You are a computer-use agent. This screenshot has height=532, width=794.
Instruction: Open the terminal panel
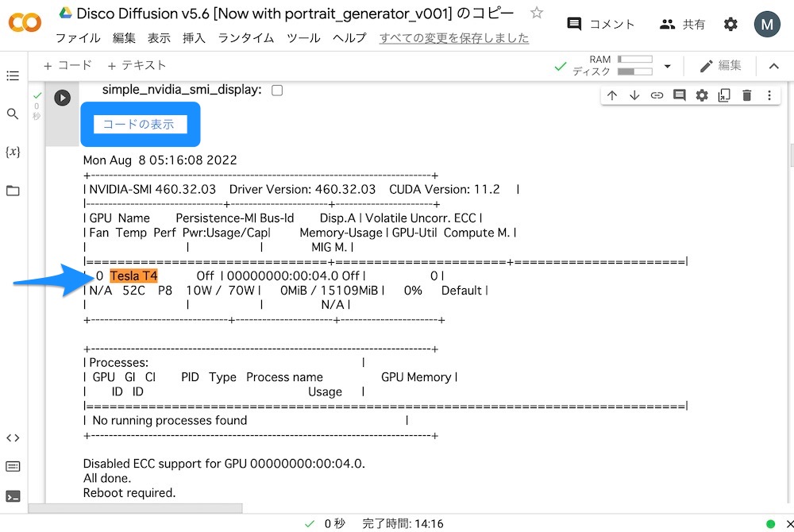tap(13, 496)
